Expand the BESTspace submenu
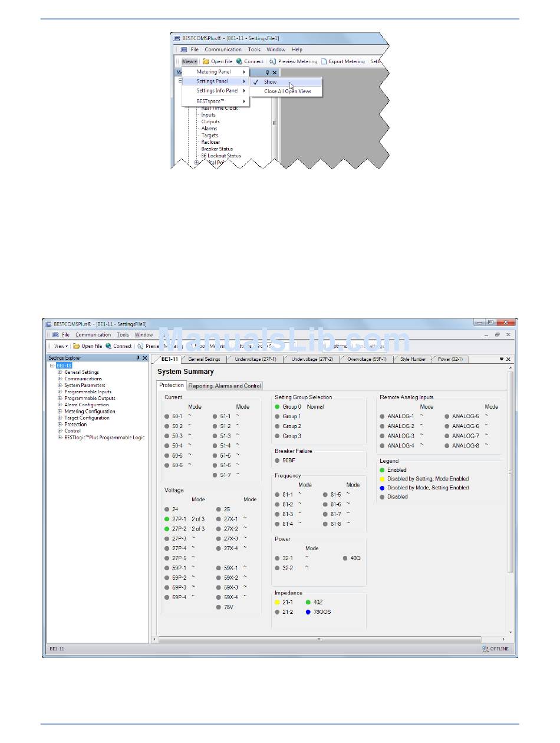The image size is (560, 743). [216, 101]
